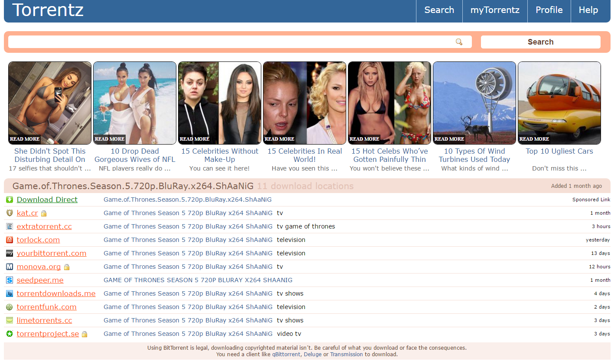Viewport: 614px width, 364px height.
Task: Click the '12 hours' age on monova row
Action: coord(600,267)
